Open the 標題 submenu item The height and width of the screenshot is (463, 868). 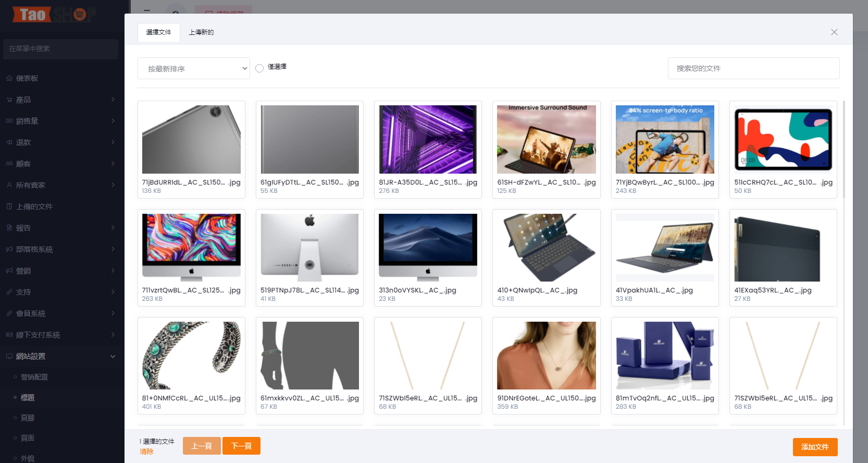pyautogui.click(x=28, y=397)
